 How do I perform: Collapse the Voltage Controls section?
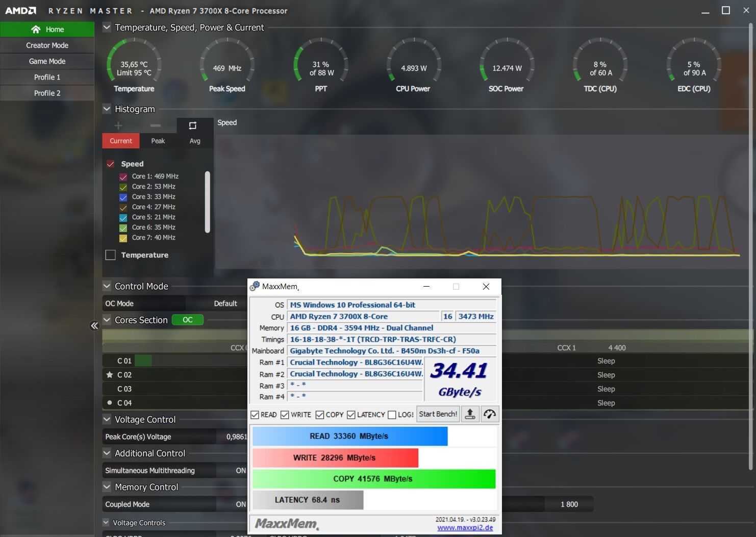point(106,522)
